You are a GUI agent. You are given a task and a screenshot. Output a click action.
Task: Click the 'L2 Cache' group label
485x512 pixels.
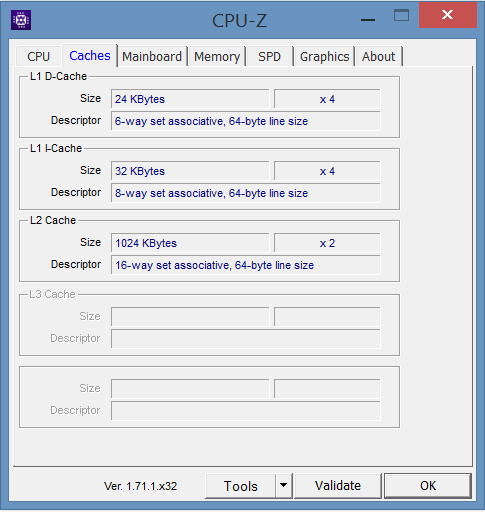(53, 220)
